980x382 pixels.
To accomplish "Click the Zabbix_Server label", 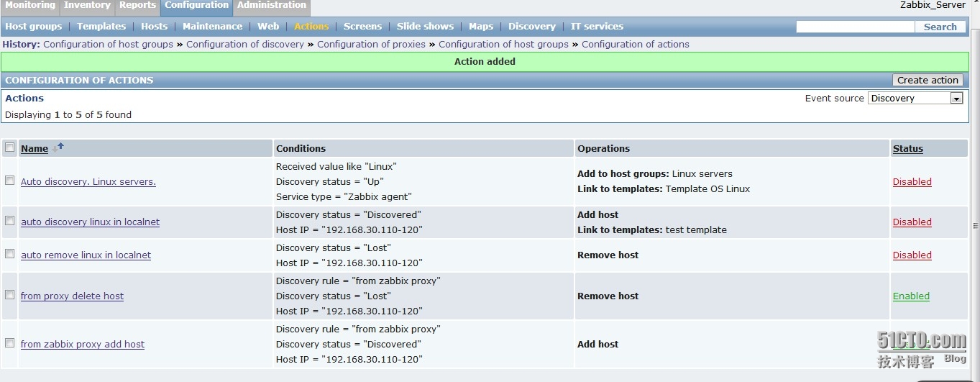I will (933, 5).
